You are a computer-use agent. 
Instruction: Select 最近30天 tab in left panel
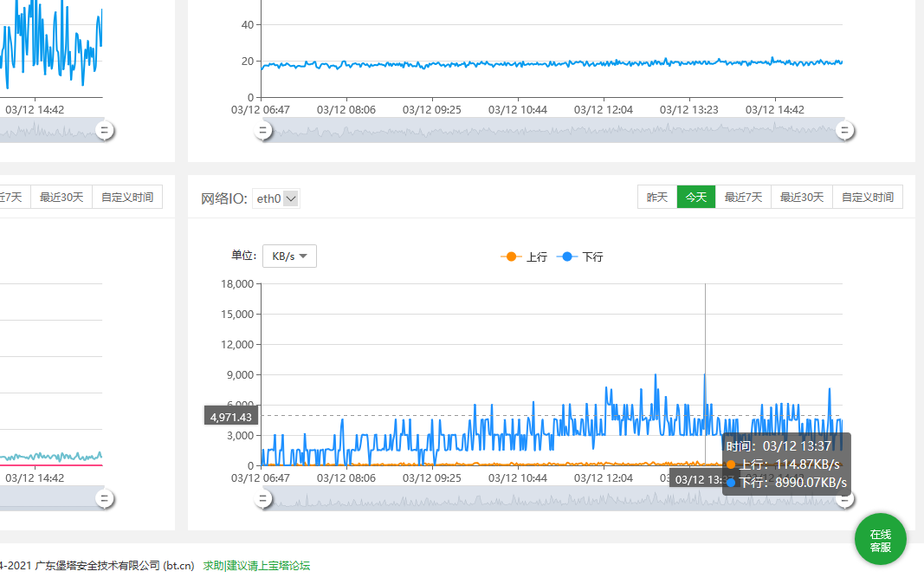pyautogui.click(x=61, y=197)
